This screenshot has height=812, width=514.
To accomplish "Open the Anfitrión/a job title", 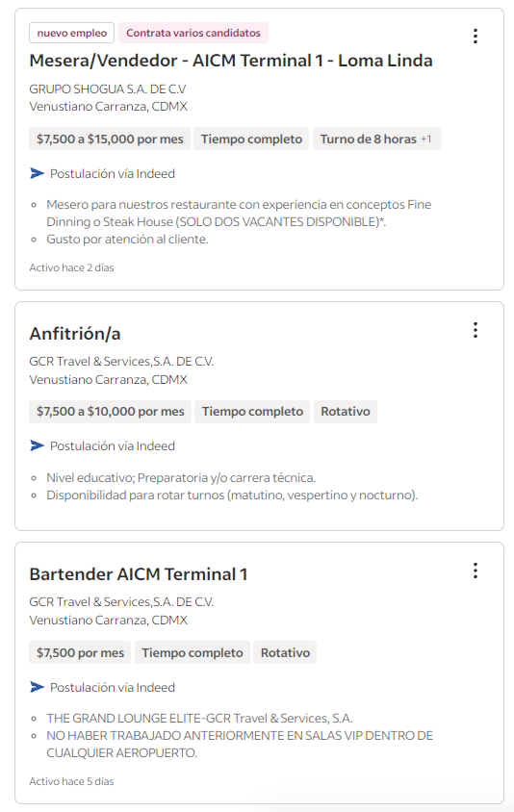I will [75, 334].
